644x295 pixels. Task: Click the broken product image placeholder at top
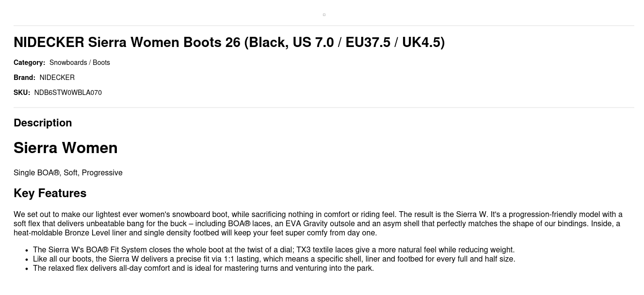pos(324,15)
